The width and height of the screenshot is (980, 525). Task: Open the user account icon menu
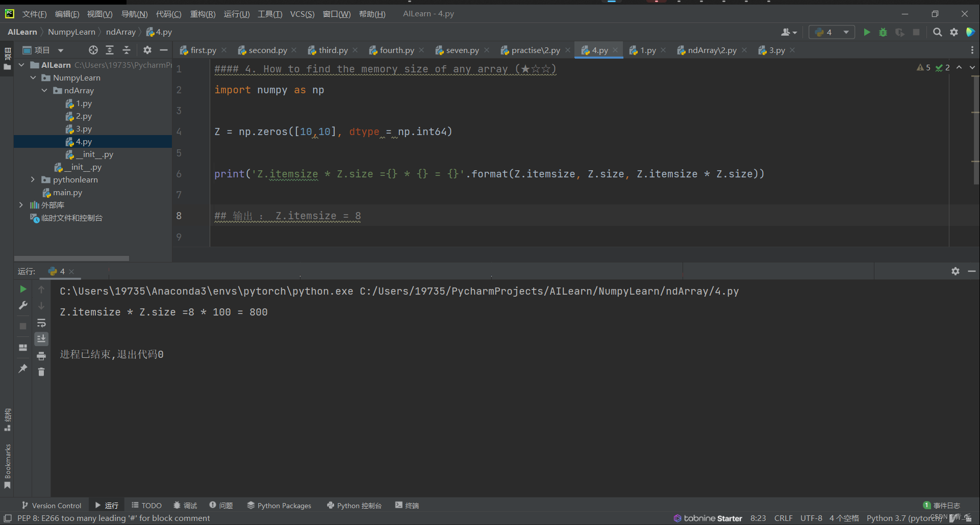point(789,32)
